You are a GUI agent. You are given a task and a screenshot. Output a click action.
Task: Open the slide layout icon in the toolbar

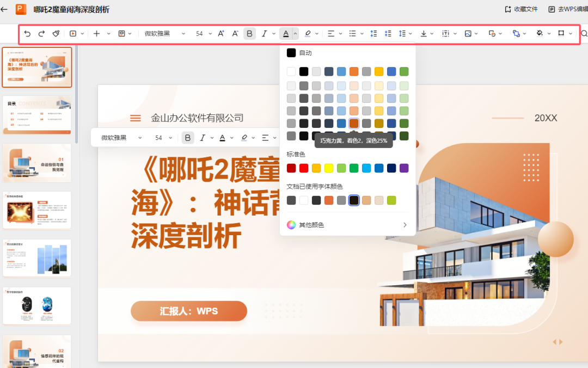tap(121, 33)
